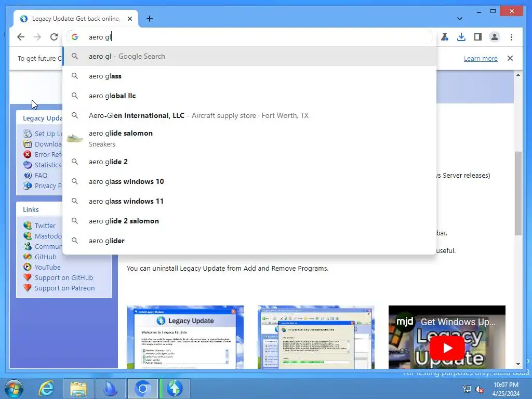Open the YouTube link
This screenshot has width=532, height=399.
tap(47, 268)
